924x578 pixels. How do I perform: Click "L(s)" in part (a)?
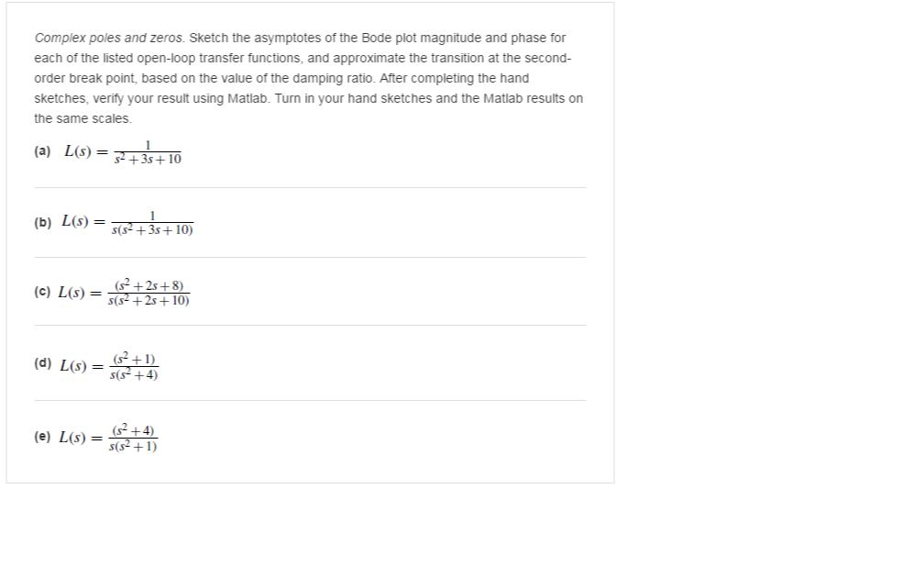pyautogui.click(x=78, y=151)
